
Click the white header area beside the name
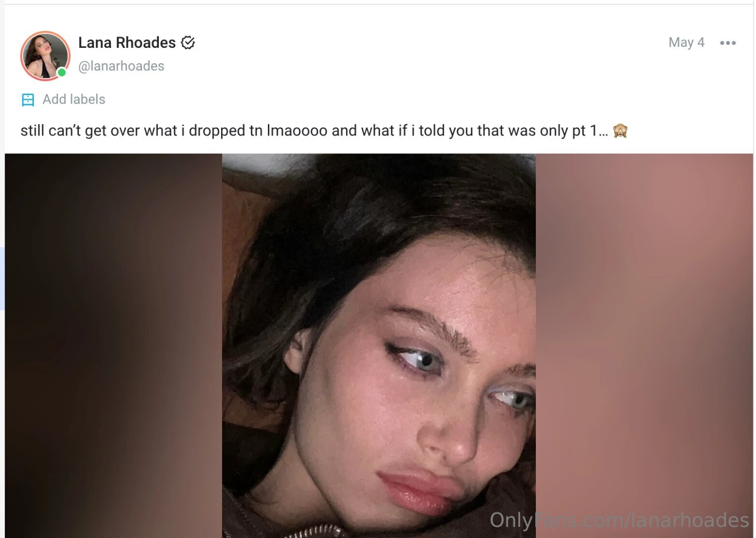tap(428, 50)
